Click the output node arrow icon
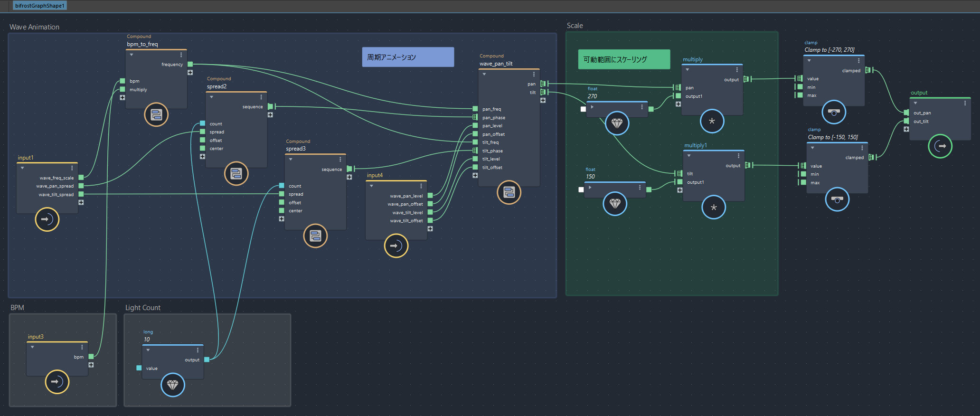Image resolution: width=980 pixels, height=416 pixels. [x=940, y=146]
